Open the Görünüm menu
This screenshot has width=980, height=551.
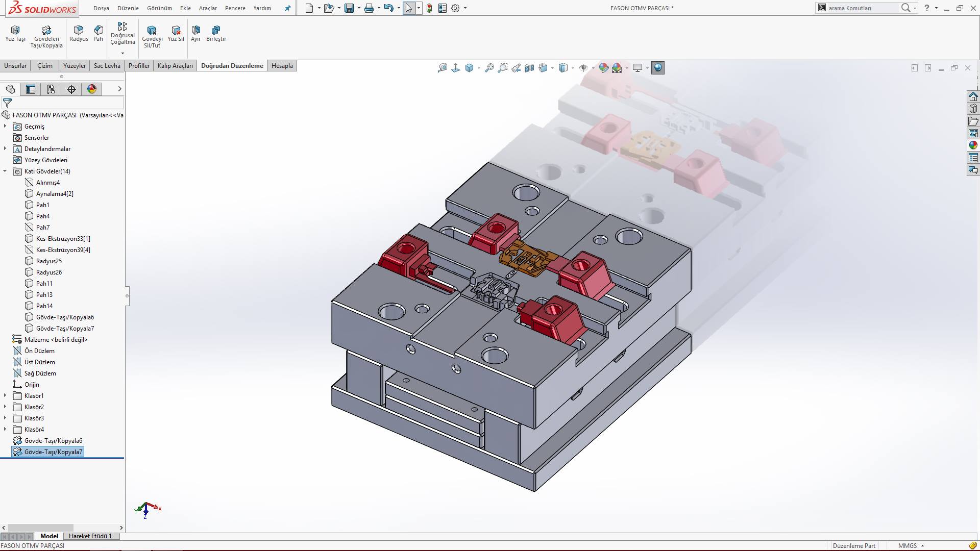[x=159, y=8]
